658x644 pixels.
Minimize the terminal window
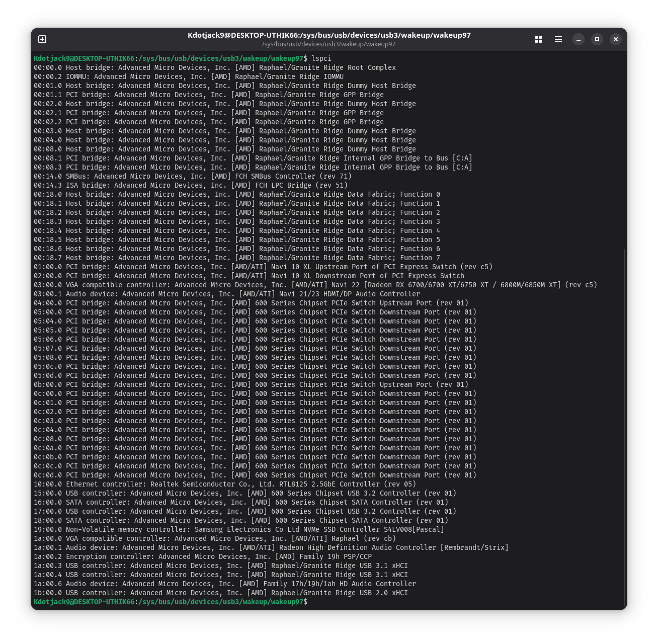click(579, 39)
